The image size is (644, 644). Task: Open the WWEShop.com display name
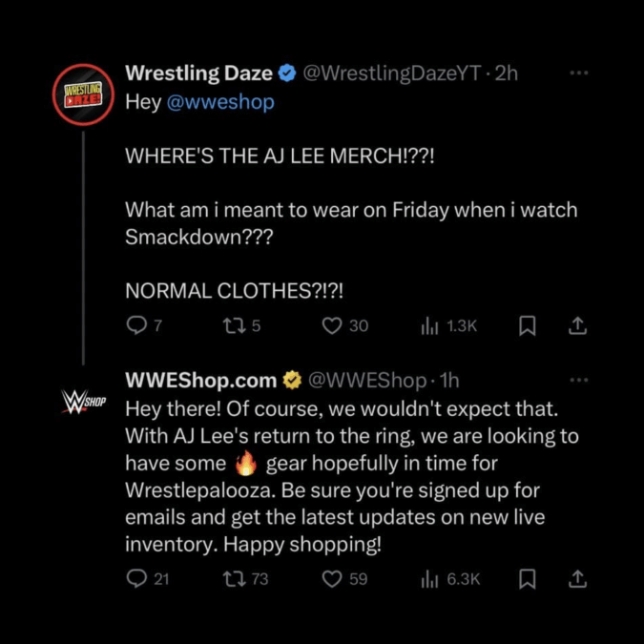(201, 381)
